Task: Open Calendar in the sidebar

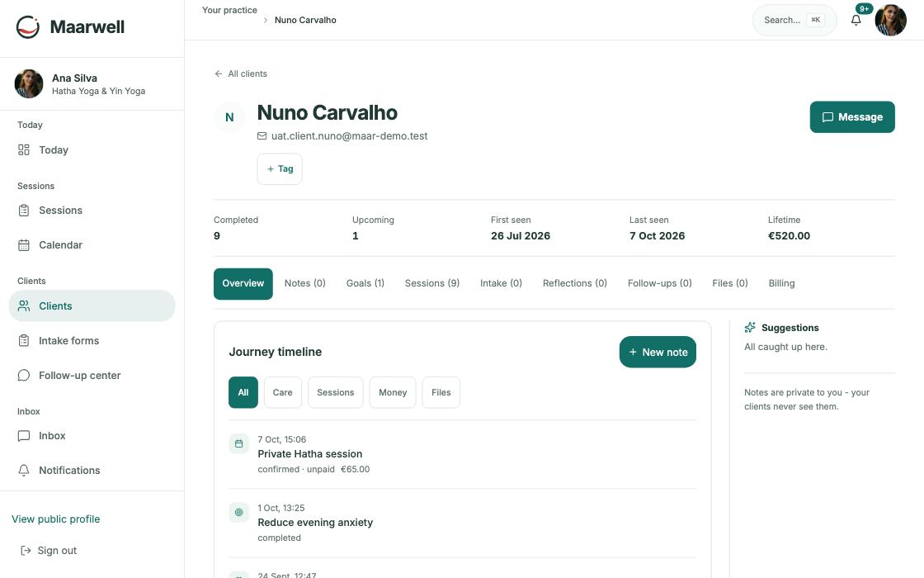Action: point(92,245)
